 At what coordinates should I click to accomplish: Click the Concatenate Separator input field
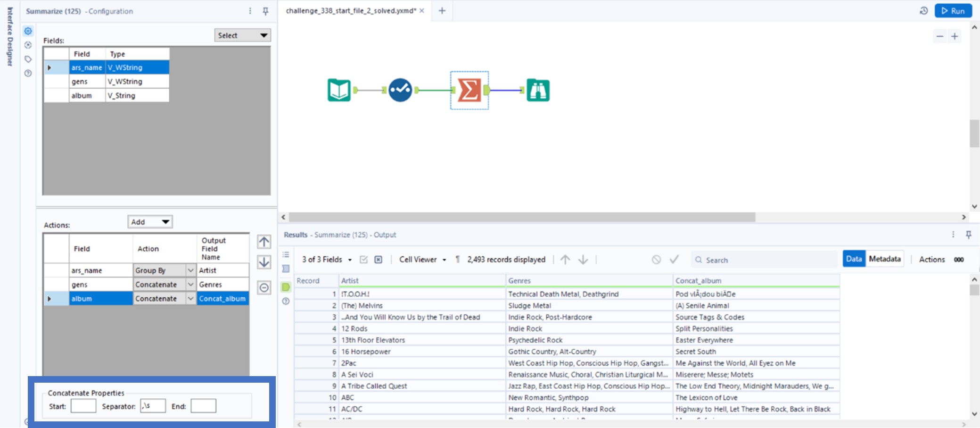[x=153, y=406]
